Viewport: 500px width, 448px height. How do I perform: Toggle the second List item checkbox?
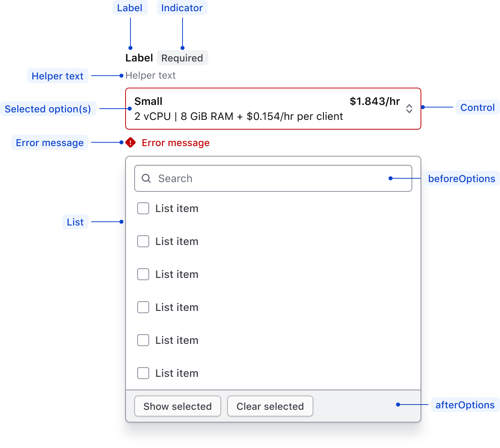(143, 241)
